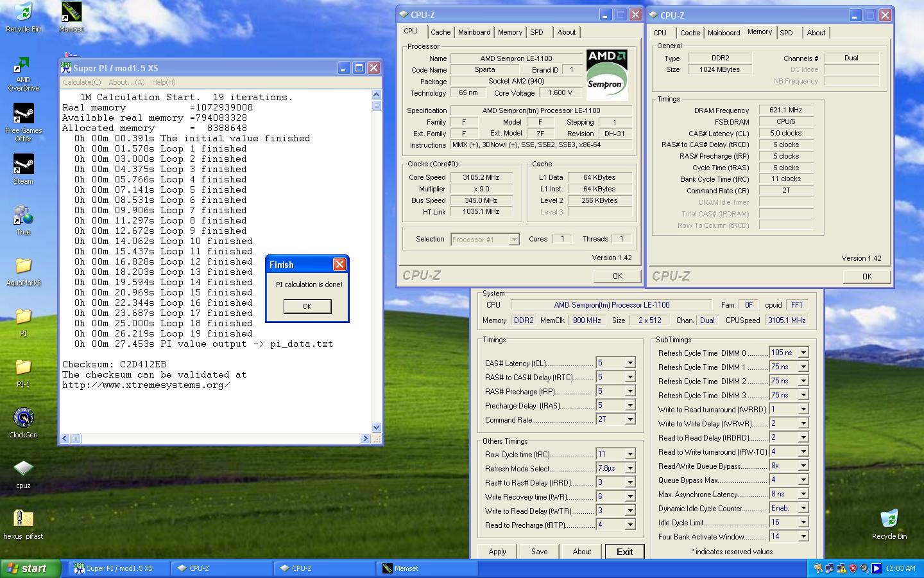Click OK in the CPU-Z CPU window
The height and width of the screenshot is (578, 924).
617,276
